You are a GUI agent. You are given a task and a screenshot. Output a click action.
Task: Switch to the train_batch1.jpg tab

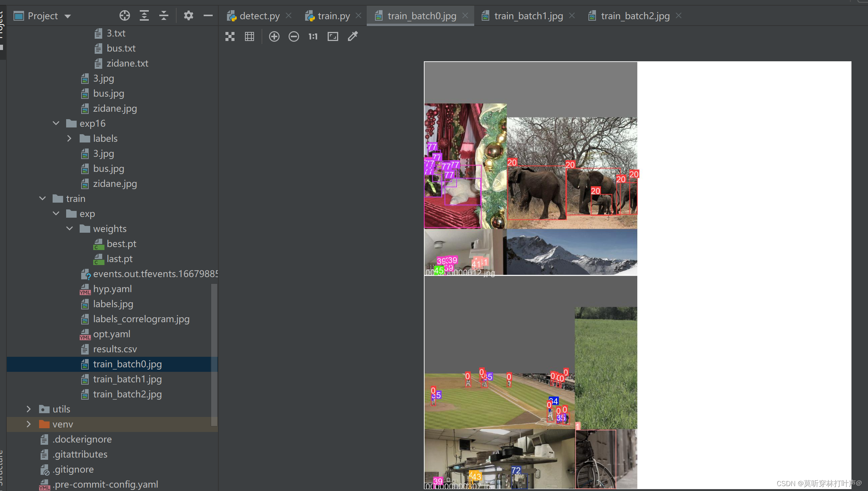523,16
